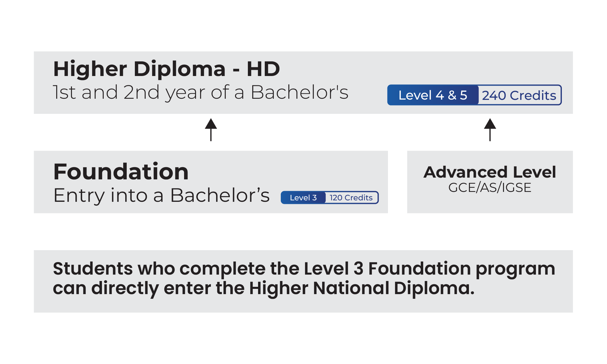The image size is (607, 364).
Task: Click the HD abbreviation in the top heading
Action: coord(263,69)
